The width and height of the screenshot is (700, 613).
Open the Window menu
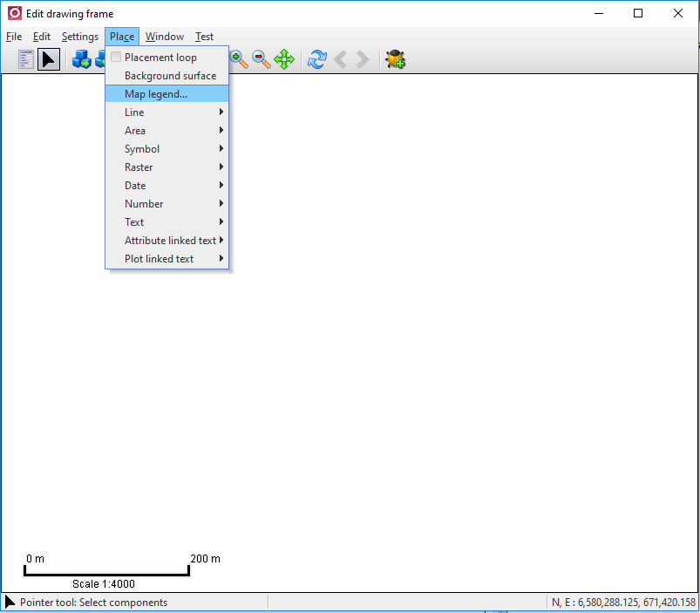[165, 37]
